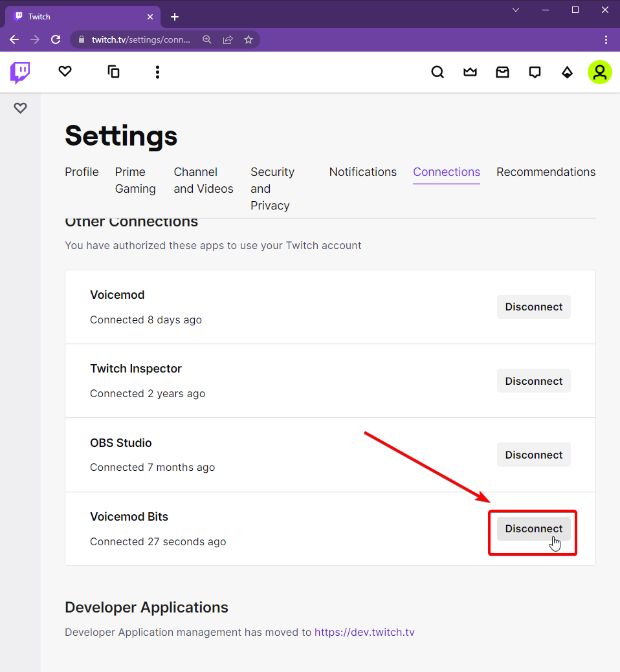Click the browser forward arrow
This screenshot has width=620, height=672.
(x=35, y=39)
